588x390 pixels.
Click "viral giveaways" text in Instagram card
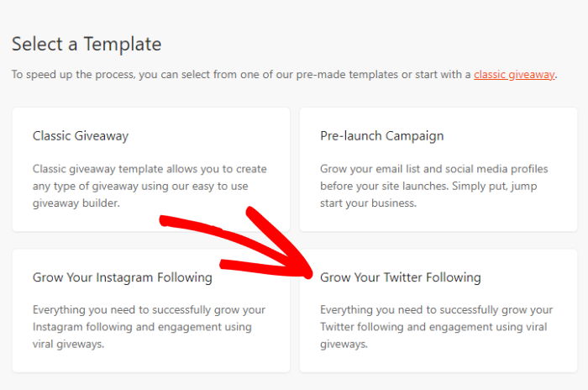pyautogui.click(x=68, y=345)
